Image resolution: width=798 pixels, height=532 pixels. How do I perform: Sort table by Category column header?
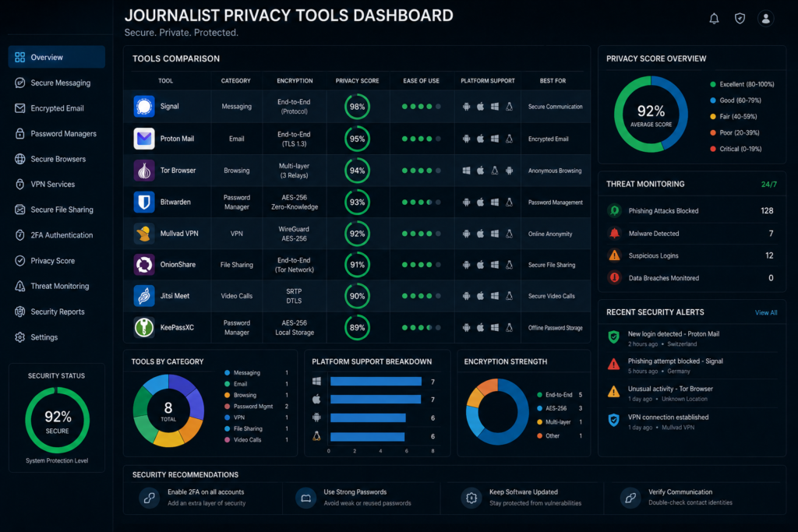tap(235, 81)
